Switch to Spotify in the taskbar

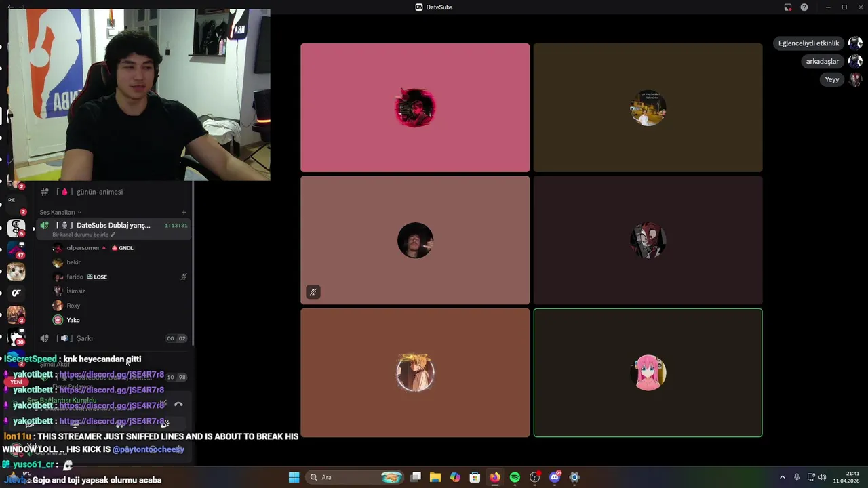tap(515, 477)
